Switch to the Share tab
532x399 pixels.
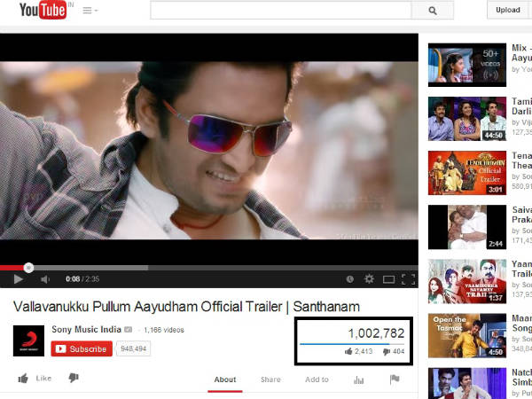[x=270, y=379]
